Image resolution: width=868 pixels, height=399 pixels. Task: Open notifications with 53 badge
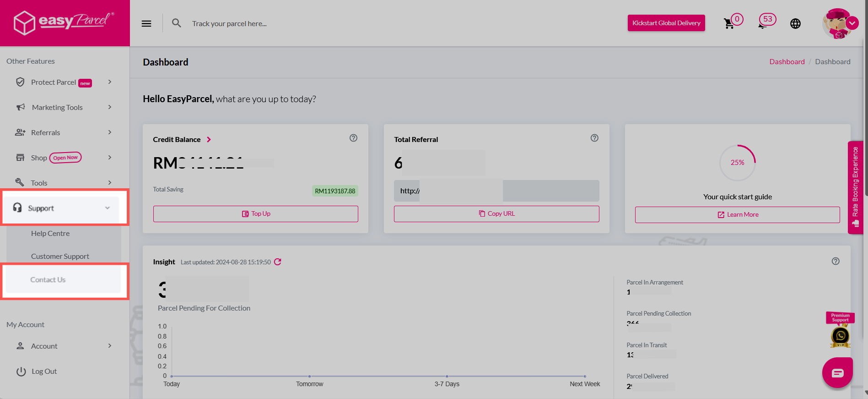point(767,21)
